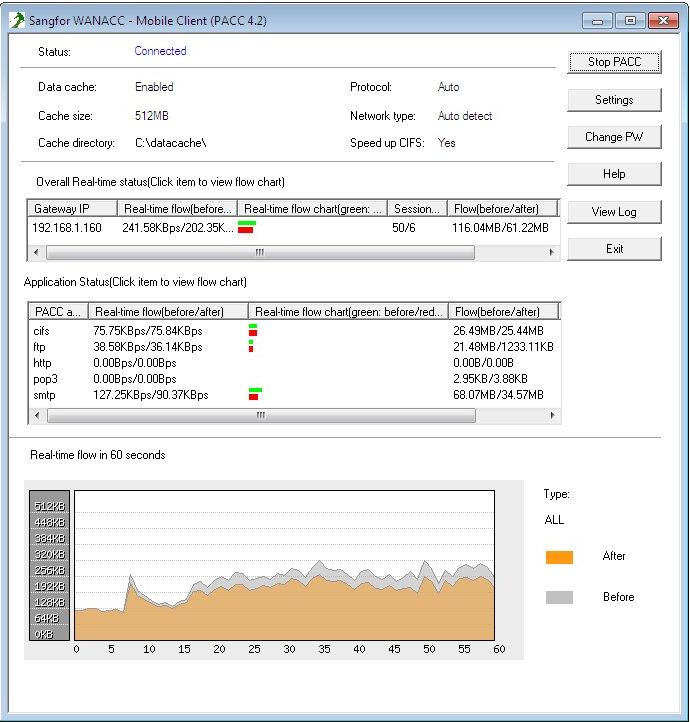Click scroll right arrow in application status list
This screenshot has width=690, height=722.
pos(552,415)
